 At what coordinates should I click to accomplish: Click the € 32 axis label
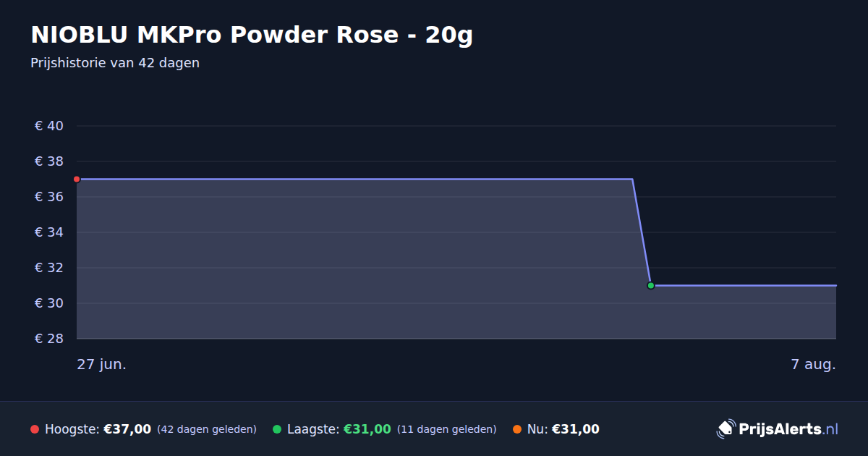click(49, 268)
